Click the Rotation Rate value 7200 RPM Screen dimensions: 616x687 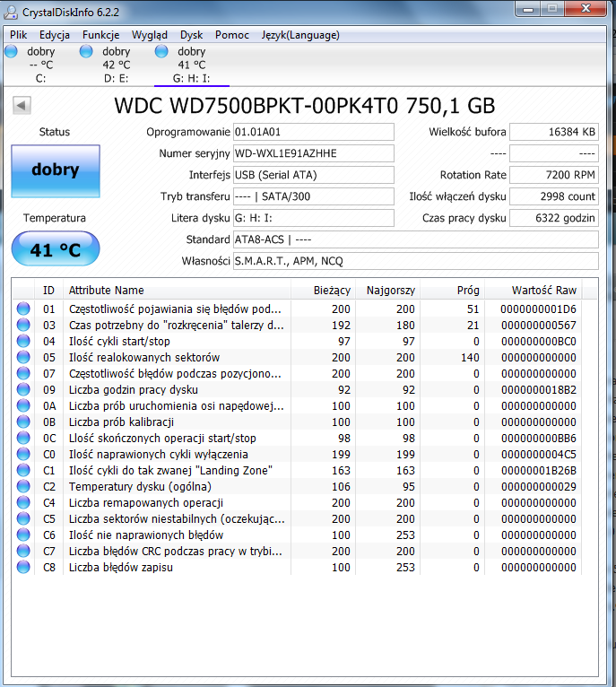click(x=554, y=175)
